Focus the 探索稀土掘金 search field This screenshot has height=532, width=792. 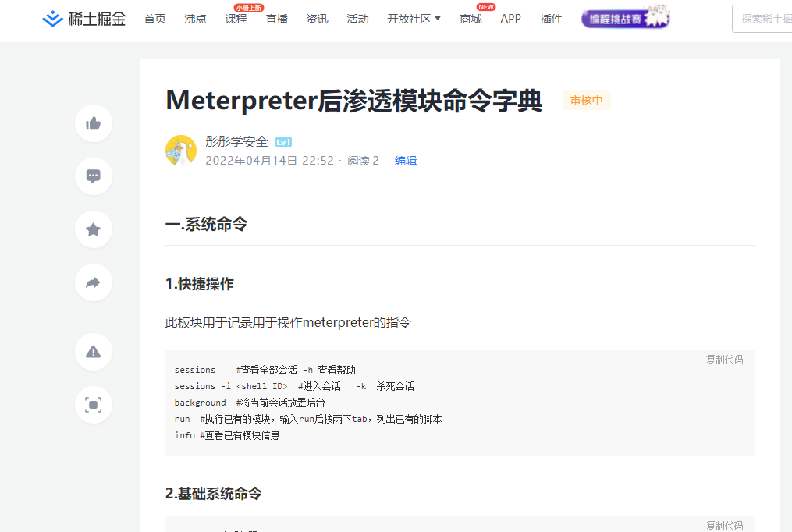762,20
